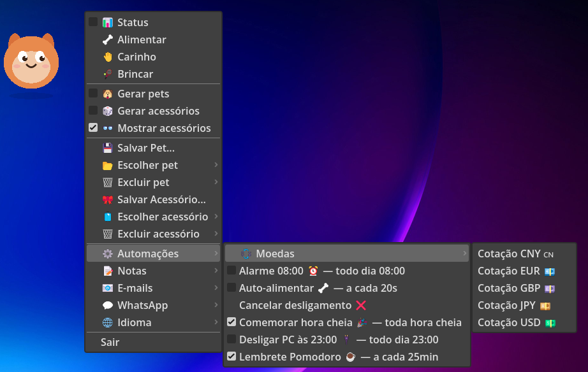This screenshot has width=588, height=372.
Task: Enable the Desligar PC às 23:00 checkbox
Action: [232, 339]
